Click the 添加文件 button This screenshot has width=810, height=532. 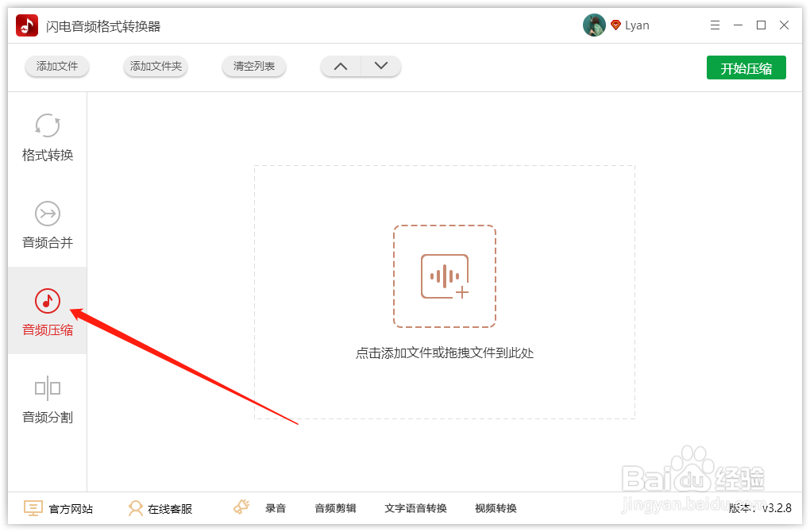[x=57, y=66]
